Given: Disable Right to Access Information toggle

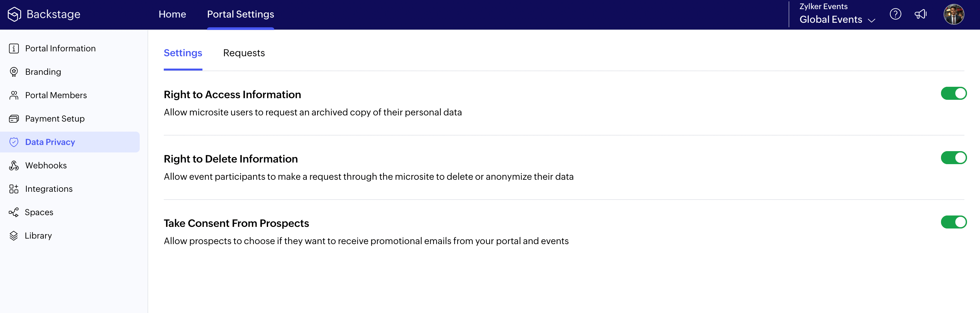Looking at the screenshot, I should pos(953,94).
